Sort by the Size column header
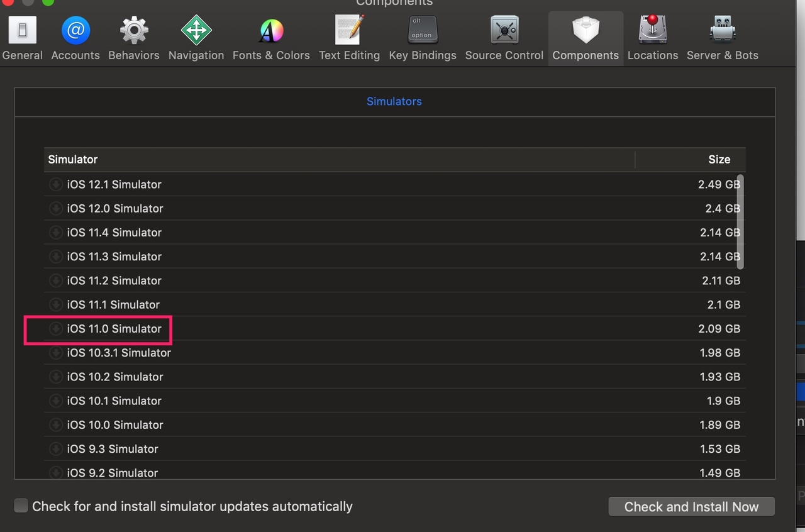805x532 pixels. pos(691,160)
